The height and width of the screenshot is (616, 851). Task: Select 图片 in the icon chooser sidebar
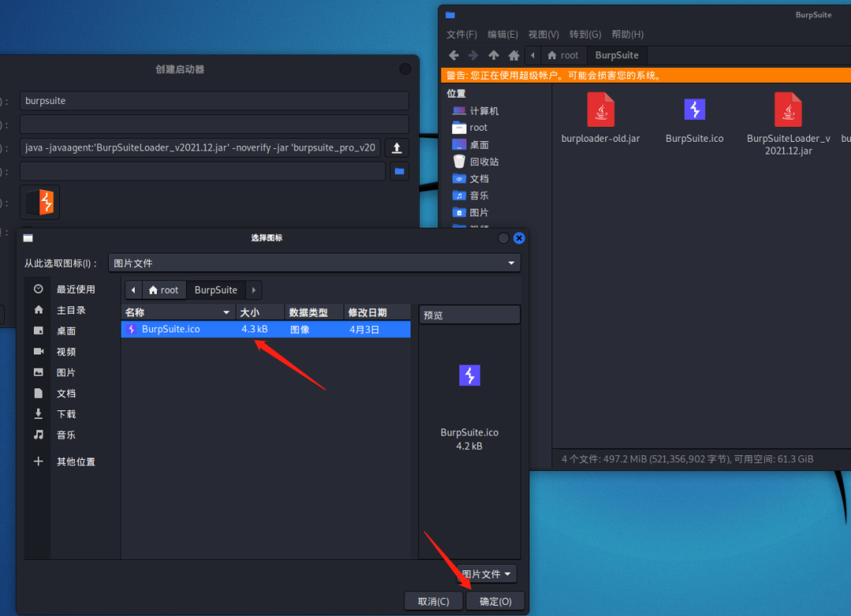(71, 373)
